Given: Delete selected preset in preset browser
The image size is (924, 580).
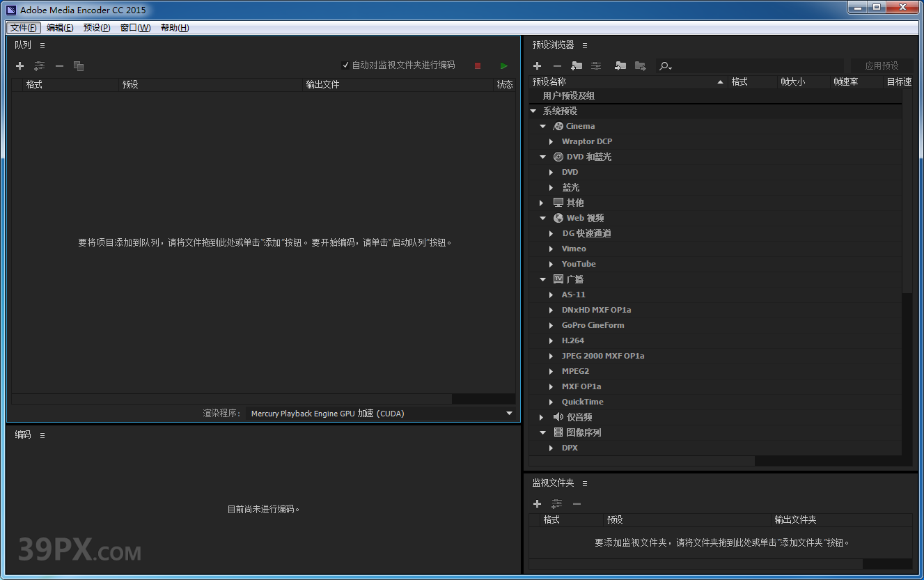Looking at the screenshot, I should 557,66.
